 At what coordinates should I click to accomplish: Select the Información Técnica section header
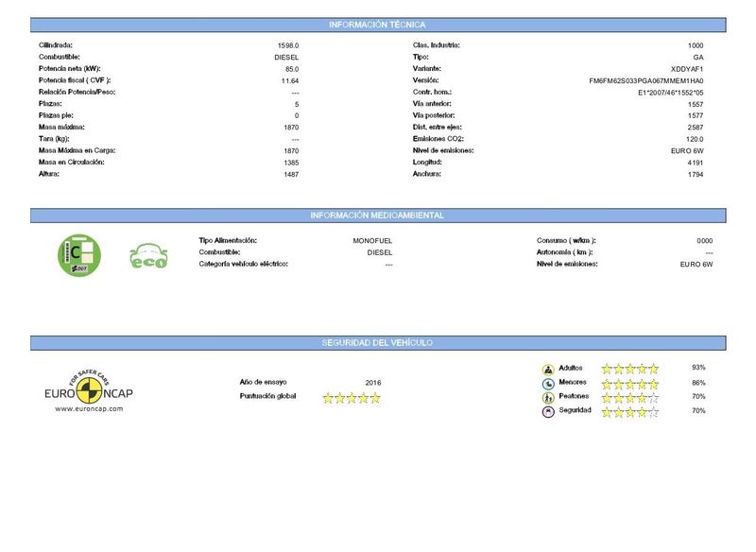click(378, 26)
